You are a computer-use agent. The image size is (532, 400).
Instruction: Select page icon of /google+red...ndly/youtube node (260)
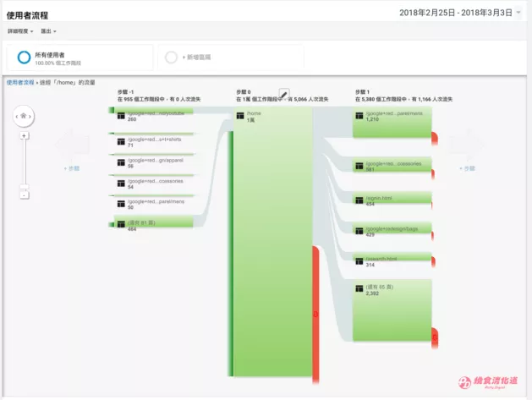[121, 116]
